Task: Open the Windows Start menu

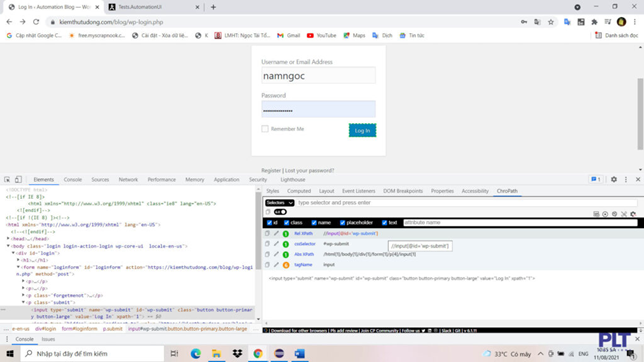Action: click(x=10, y=354)
